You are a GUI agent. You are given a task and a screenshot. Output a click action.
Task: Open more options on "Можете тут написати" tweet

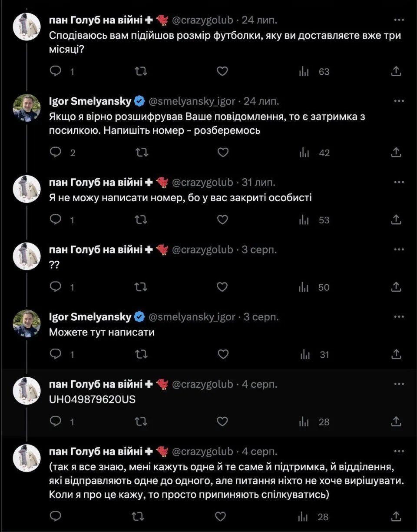tap(399, 317)
